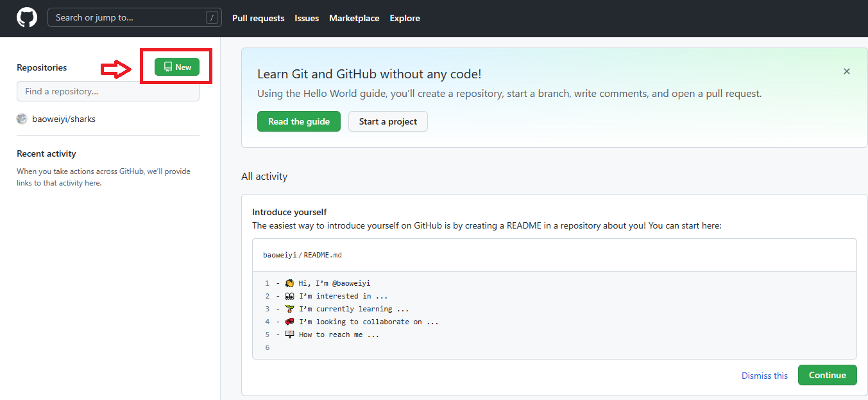This screenshot has width=868, height=400.
Task: Click the slash shortcut icon in search box
Action: click(212, 18)
